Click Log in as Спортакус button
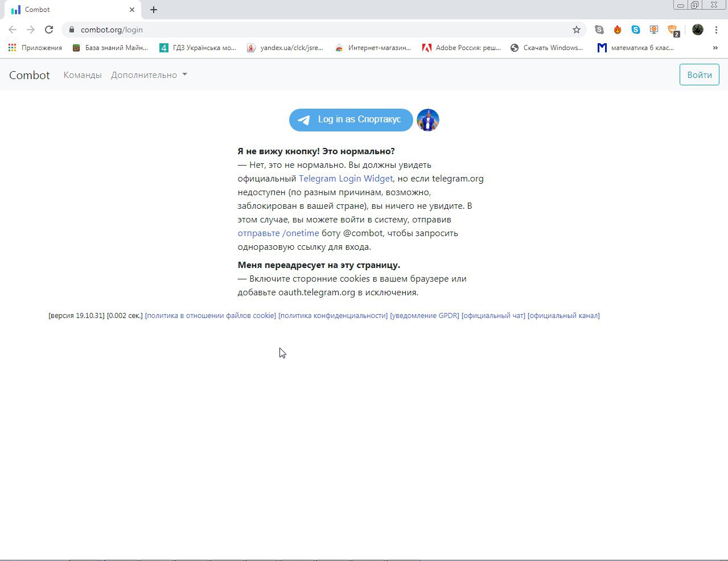 [x=351, y=120]
